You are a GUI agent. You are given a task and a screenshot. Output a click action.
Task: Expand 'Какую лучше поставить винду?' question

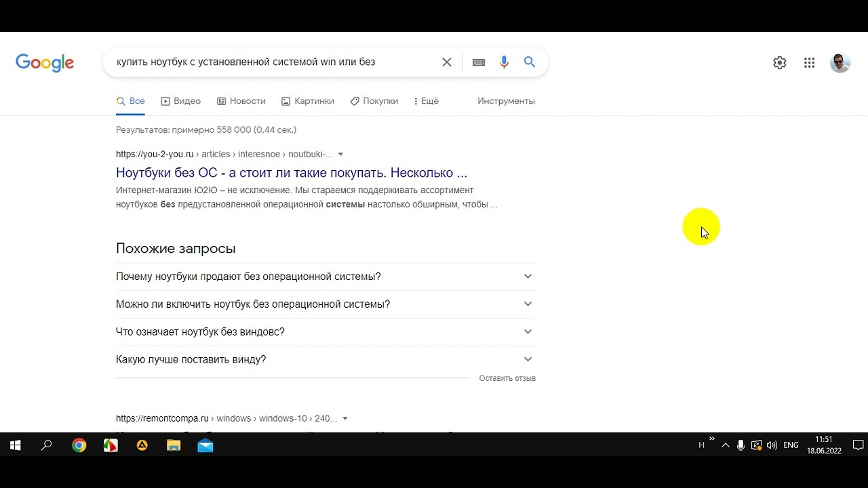(x=325, y=359)
